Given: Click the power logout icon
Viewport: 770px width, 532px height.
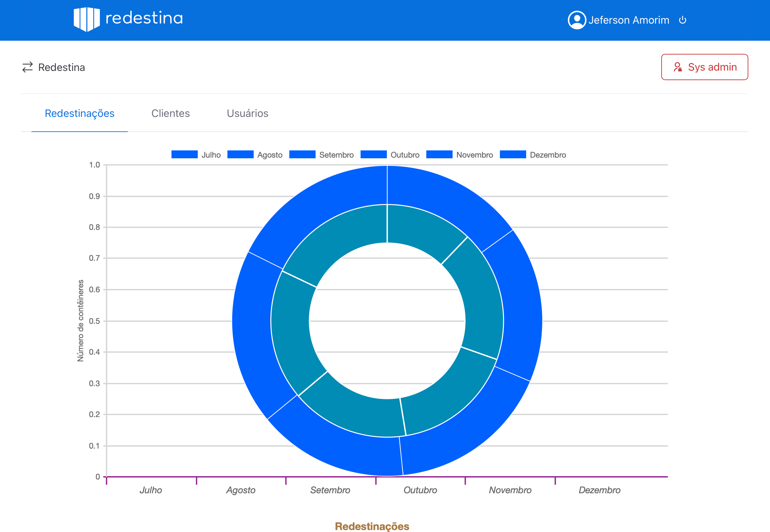Looking at the screenshot, I should tap(682, 20).
